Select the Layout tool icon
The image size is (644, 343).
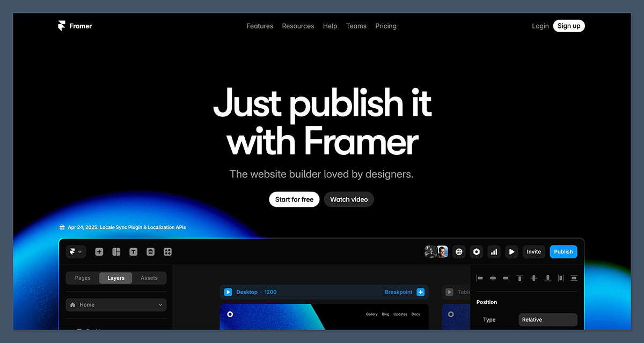tap(116, 252)
